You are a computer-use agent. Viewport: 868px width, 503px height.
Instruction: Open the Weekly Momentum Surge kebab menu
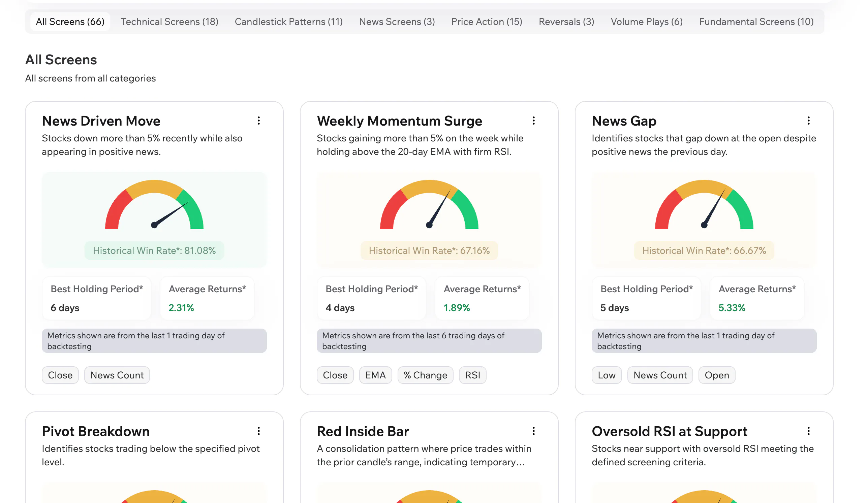[x=533, y=121]
